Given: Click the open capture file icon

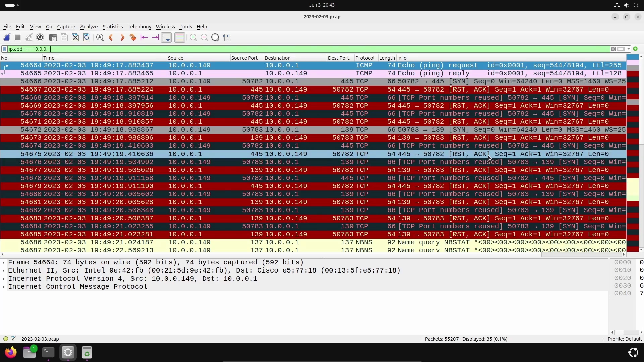Looking at the screenshot, I should point(53,38).
